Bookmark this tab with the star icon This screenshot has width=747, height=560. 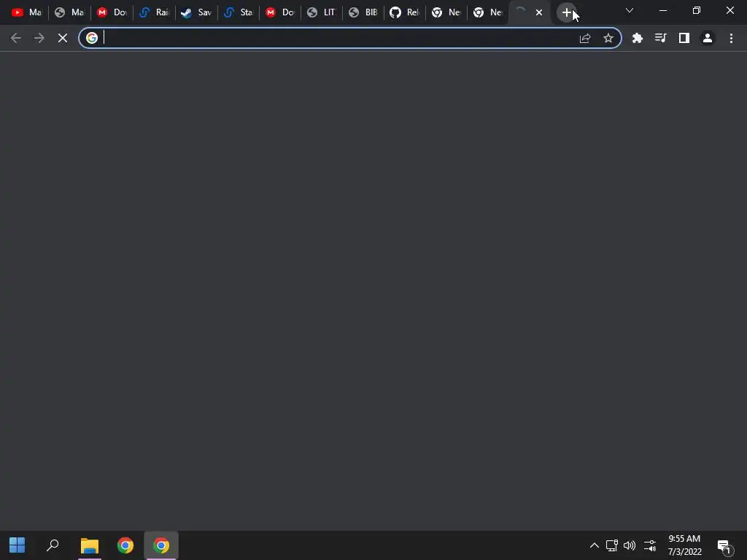click(x=608, y=38)
